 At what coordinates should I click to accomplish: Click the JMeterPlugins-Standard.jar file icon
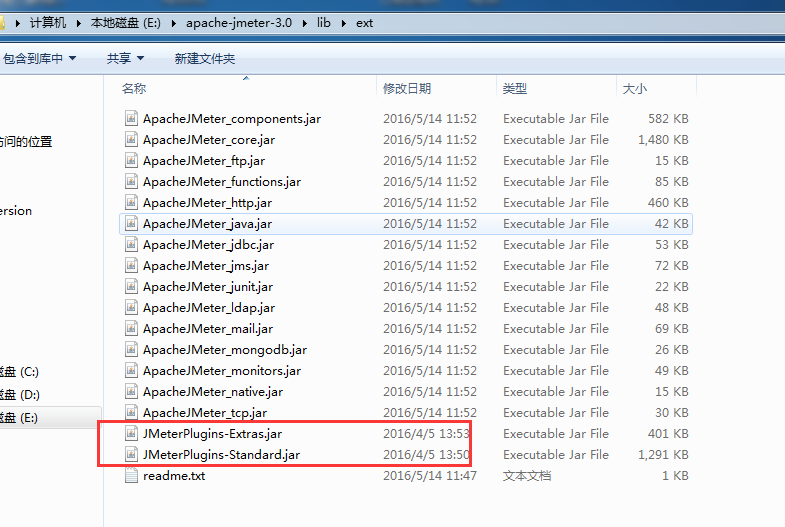(x=131, y=454)
